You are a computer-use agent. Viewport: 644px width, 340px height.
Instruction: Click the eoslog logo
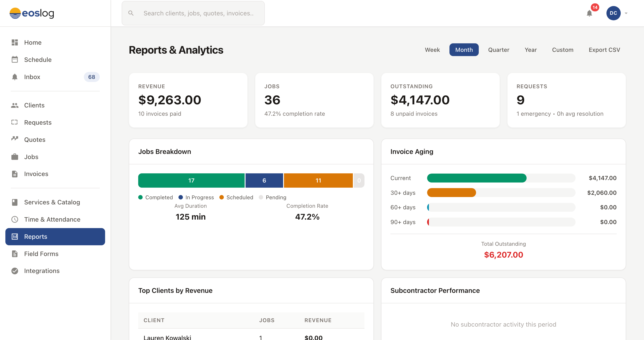tap(32, 13)
